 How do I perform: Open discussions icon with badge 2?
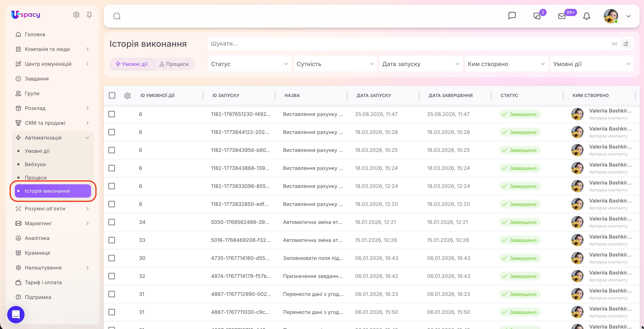[537, 16]
